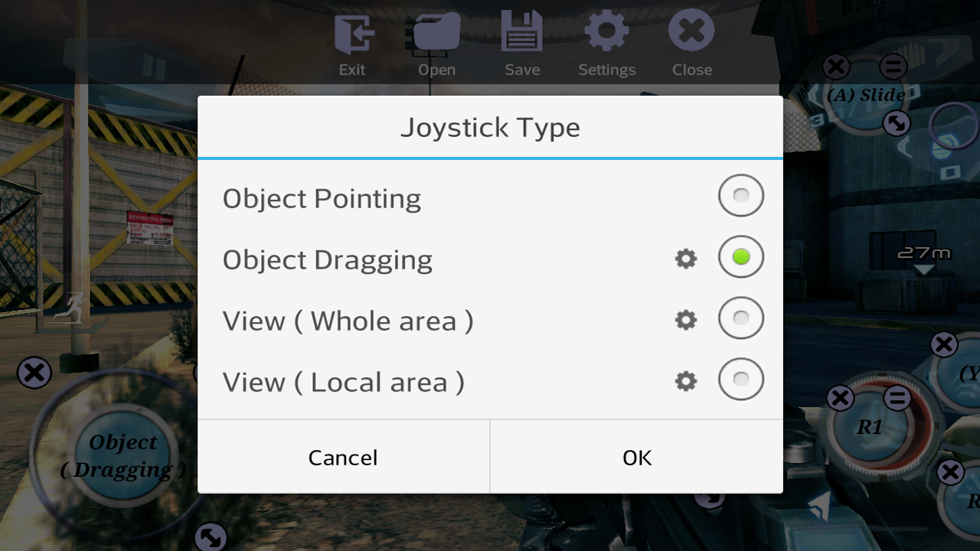Viewport: 980px width, 551px height.
Task: Open gear settings for View (Whole area)
Action: 686,319
